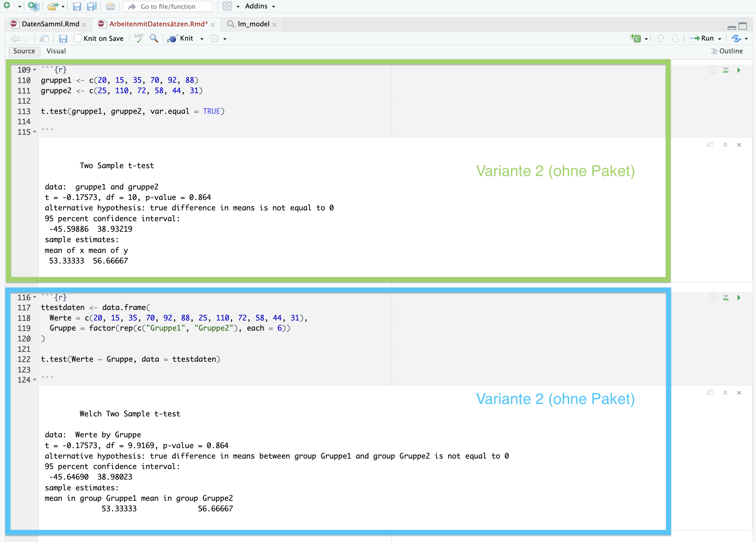Viewport: 756px width, 542px height.
Task: Run chunk starting at line 109
Action: click(739, 70)
